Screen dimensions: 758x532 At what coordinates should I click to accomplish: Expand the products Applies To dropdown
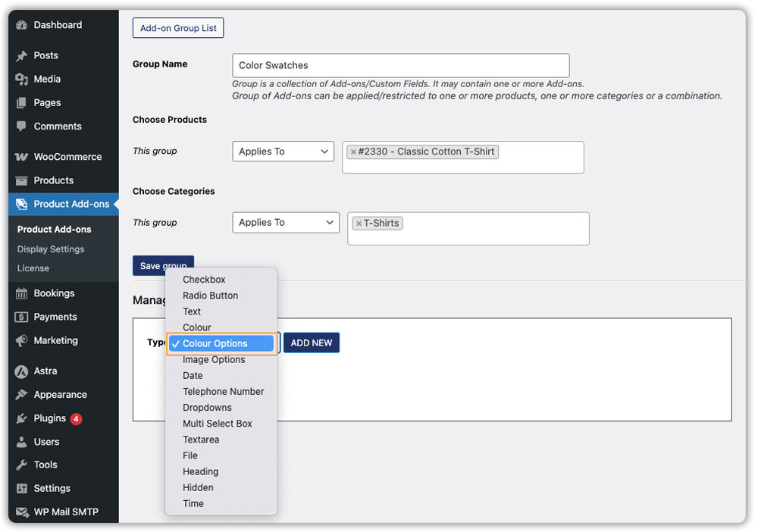click(x=283, y=152)
